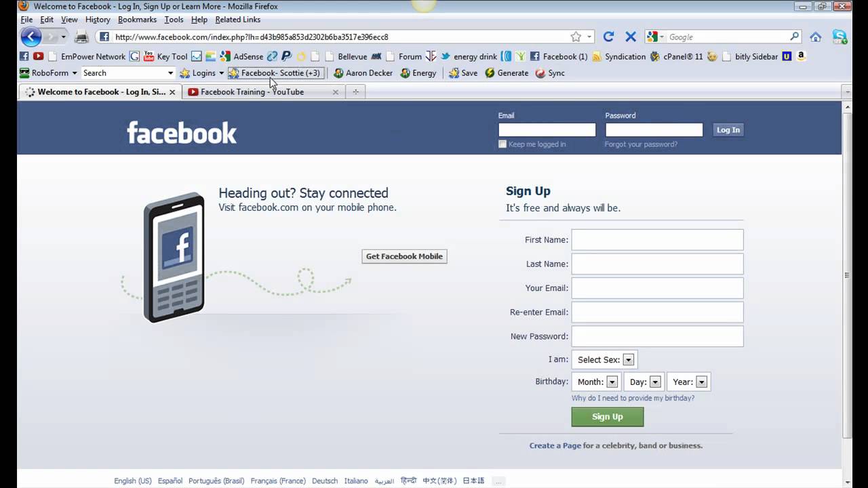Click the Email login field

coord(547,129)
